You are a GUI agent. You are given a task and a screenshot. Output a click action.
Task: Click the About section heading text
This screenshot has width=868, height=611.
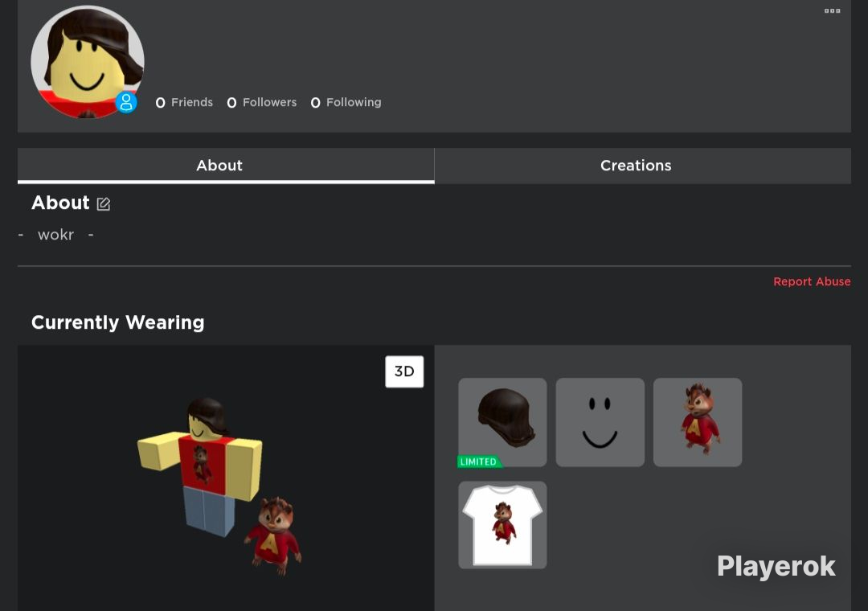coord(60,203)
